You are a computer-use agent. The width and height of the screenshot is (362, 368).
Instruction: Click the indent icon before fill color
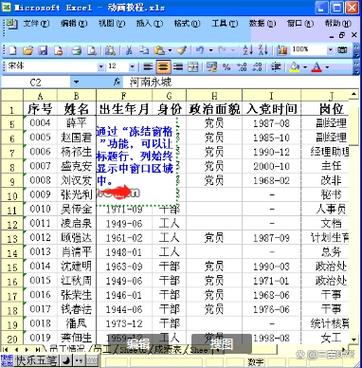coord(276,67)
